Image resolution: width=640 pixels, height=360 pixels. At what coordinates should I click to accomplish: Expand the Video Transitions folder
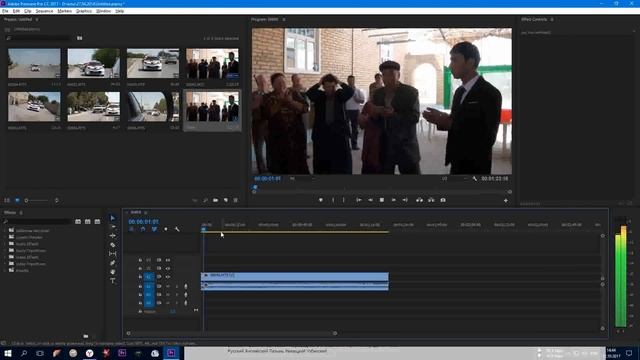coord(5,264)
